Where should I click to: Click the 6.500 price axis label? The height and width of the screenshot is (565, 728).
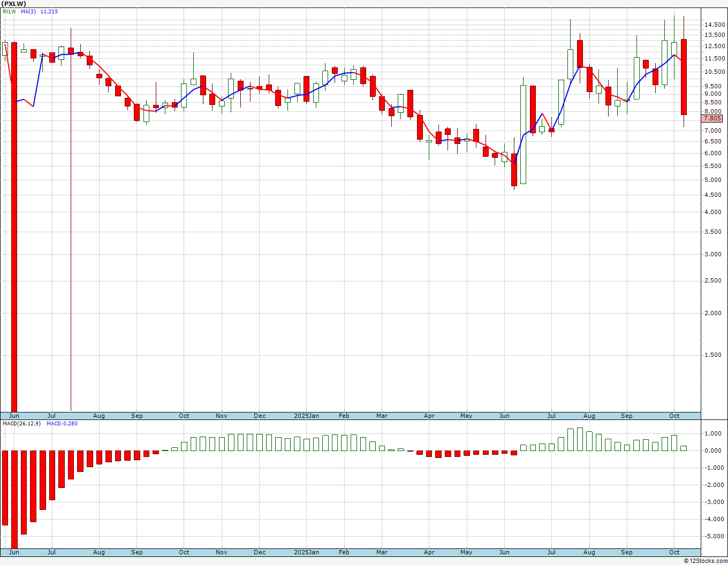click(714, 141)
